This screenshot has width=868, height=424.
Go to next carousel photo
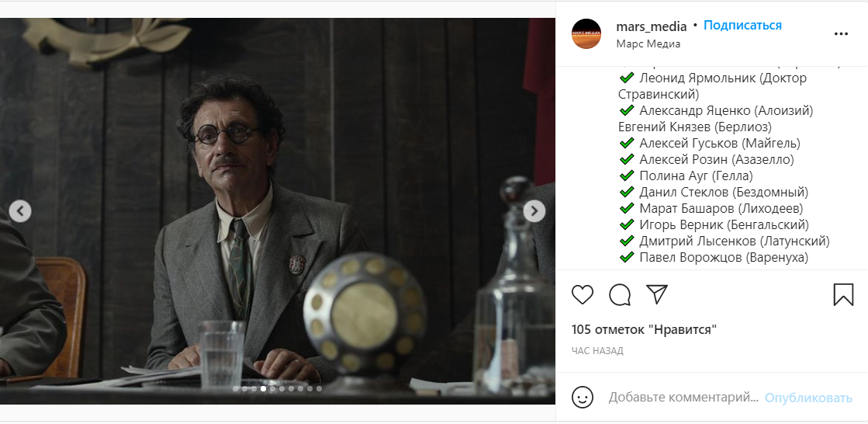click(534, 211)
